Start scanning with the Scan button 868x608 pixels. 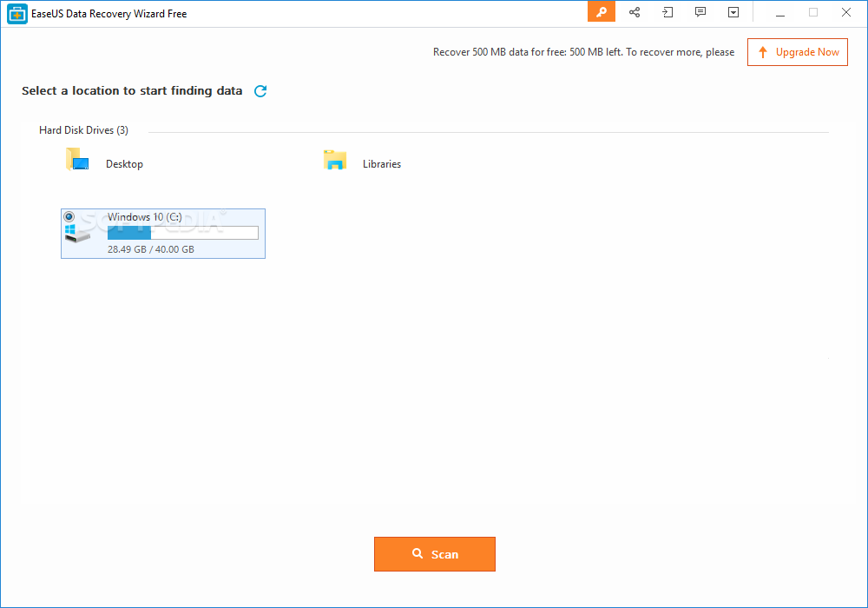tap(435, 554)
